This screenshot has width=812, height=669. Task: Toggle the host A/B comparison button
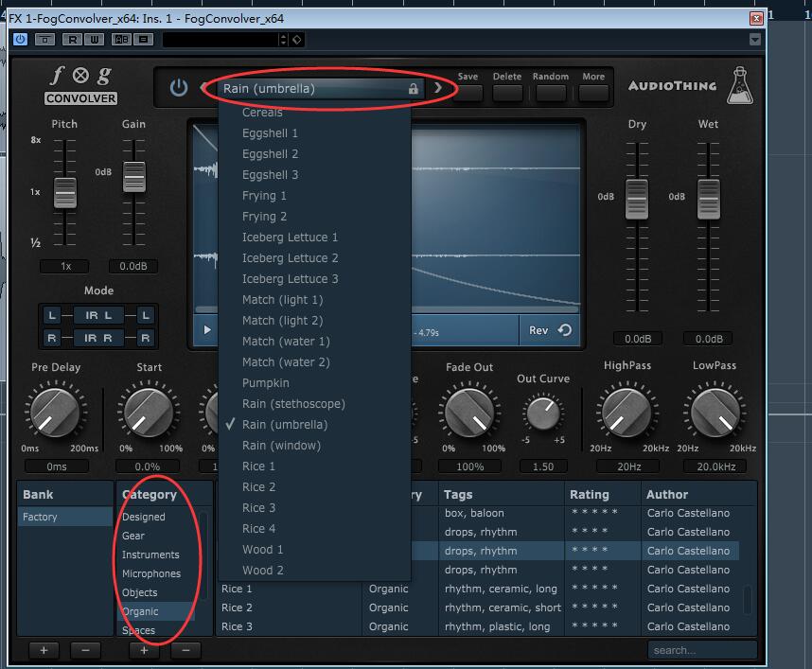(x=122, y=40)
